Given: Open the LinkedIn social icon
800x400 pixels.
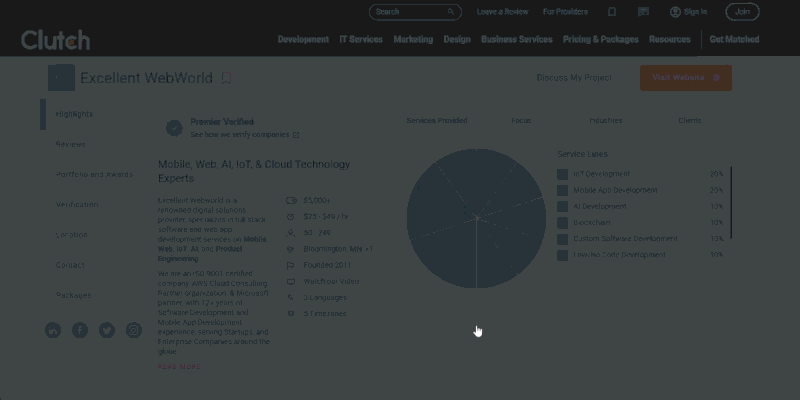Looking at the screenshot, I should pyautogui.click(x=53, y=330).
